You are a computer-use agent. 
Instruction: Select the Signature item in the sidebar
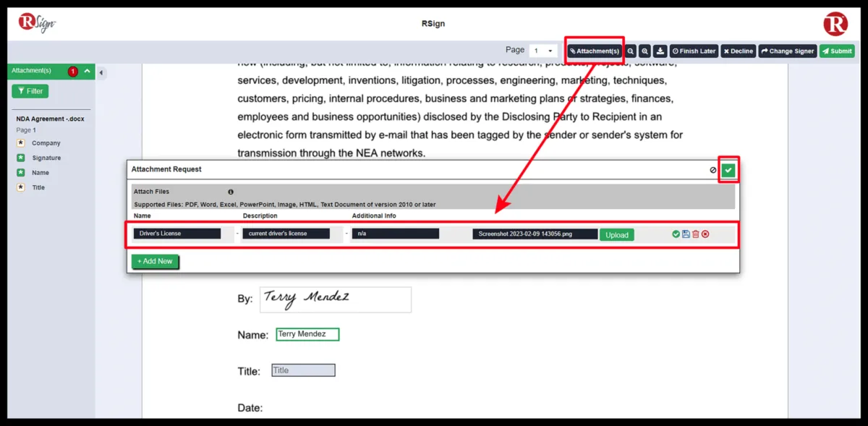pyautogui.click(x=46, y=158)
